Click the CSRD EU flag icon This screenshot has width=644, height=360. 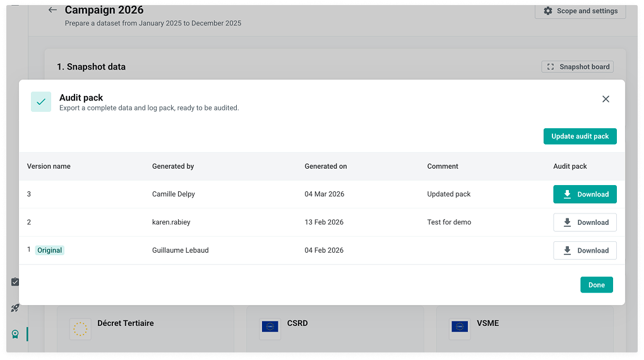coord(270,327)
